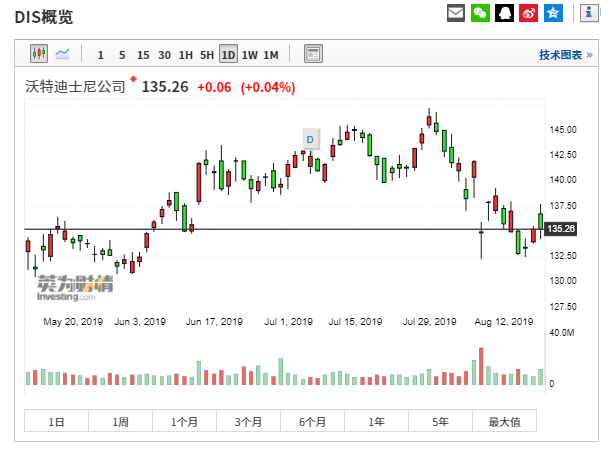This screenshot has height=452, width=614.
Task: Choose the 3个月 time range tab
Action: [x=248, y=421]
